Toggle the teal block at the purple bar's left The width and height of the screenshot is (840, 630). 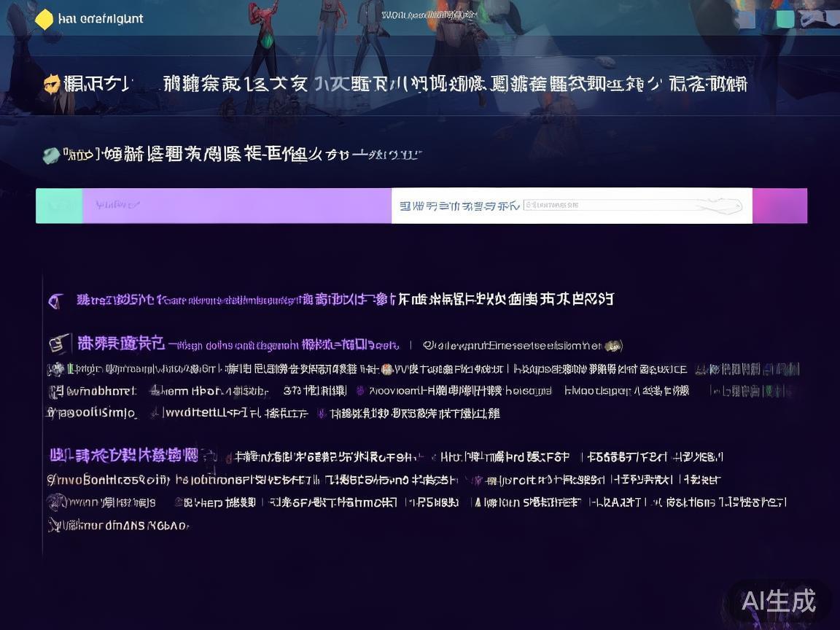click(x=59, y=205)
